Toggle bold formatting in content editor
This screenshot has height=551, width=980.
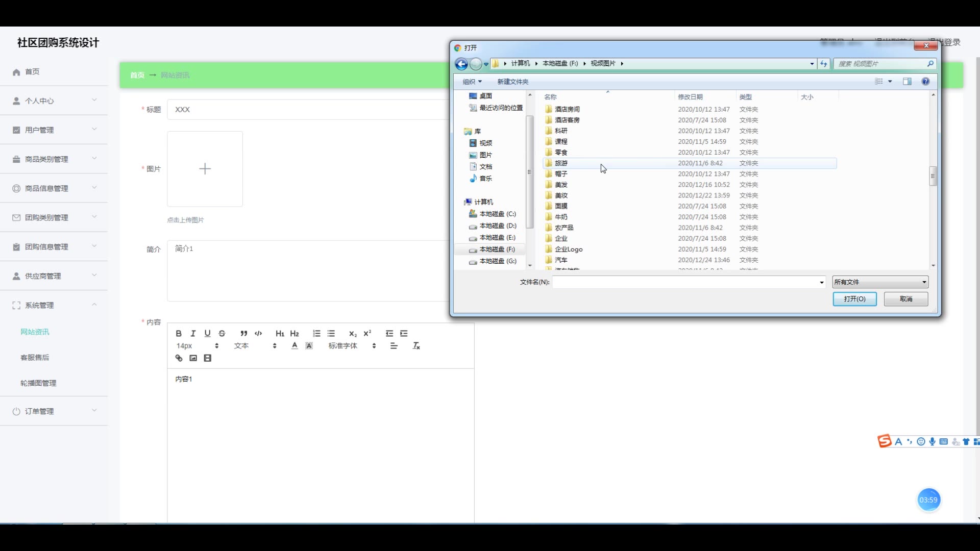pyautogui.click(x=179, y=333)
